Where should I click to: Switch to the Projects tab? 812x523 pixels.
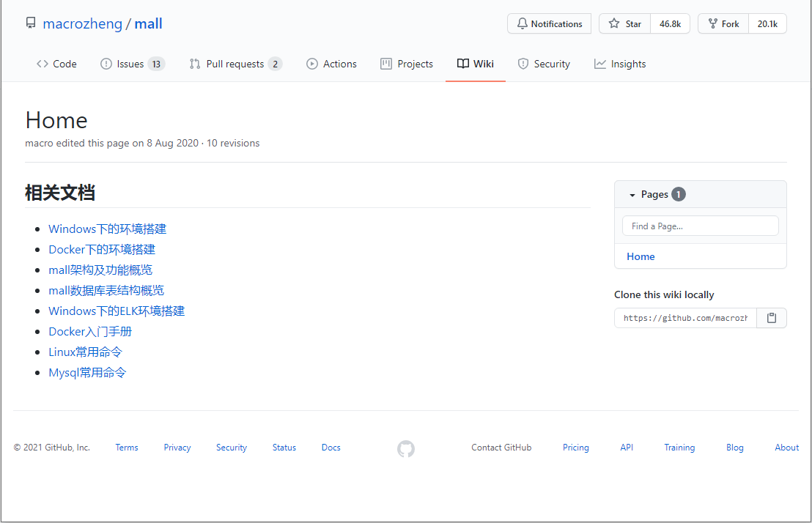(x=407, y=64)
